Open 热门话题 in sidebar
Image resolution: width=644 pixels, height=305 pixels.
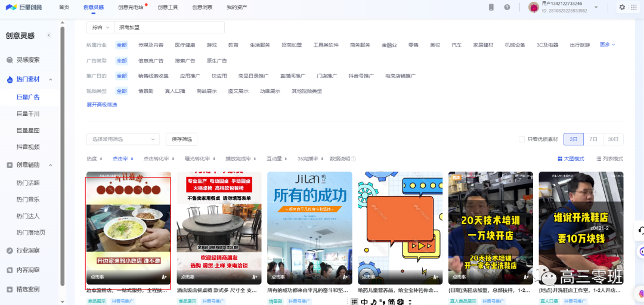tap(28, 183)
